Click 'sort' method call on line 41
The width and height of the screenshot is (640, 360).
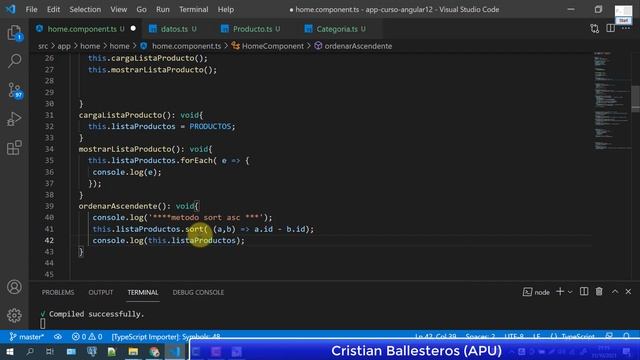coord(194,229)
